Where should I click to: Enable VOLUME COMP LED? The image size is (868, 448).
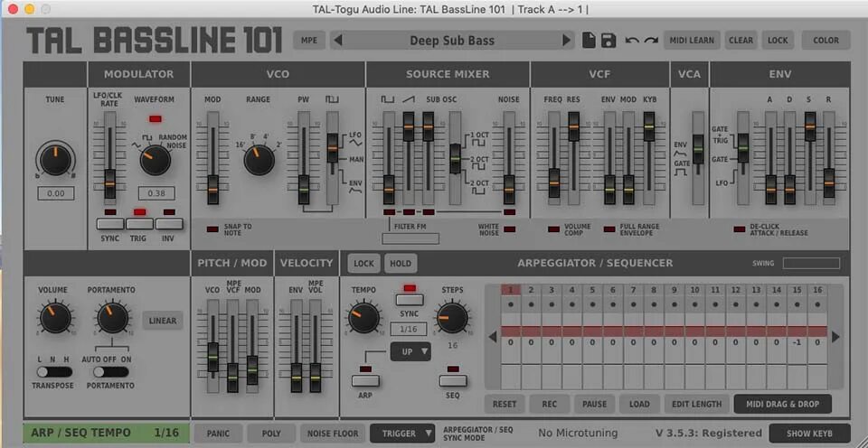click(x=553, y=229)
